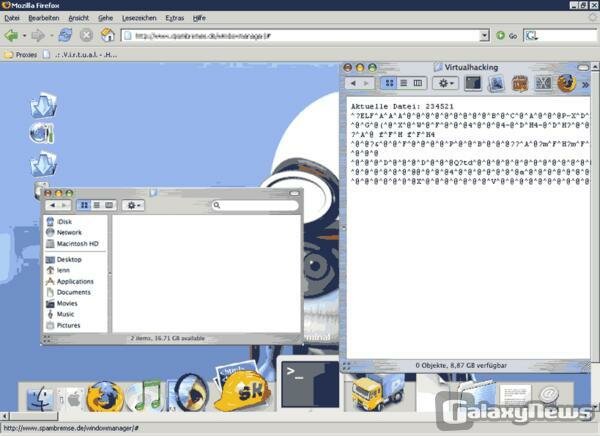Open the back history dropdown arrow

pos(24,36)
